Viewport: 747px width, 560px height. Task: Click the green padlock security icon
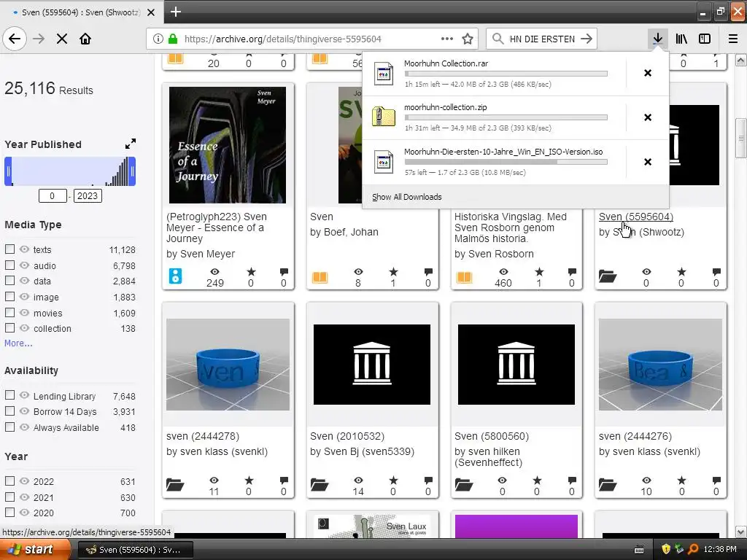pyautogui.click(x=173, y=39)
